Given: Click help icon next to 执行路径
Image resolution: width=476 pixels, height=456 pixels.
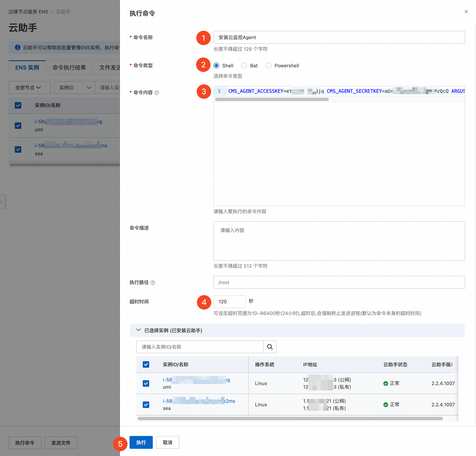Looking at the screenshot, I should click(x=153, y=283).
